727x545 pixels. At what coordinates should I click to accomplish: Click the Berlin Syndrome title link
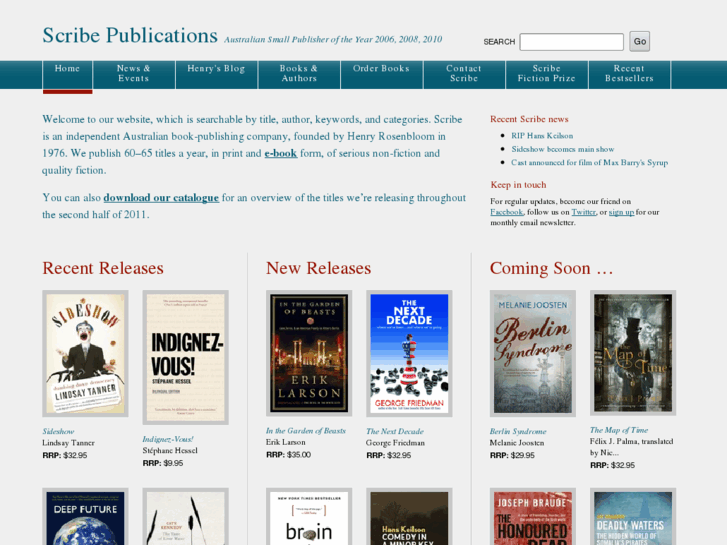518,431
